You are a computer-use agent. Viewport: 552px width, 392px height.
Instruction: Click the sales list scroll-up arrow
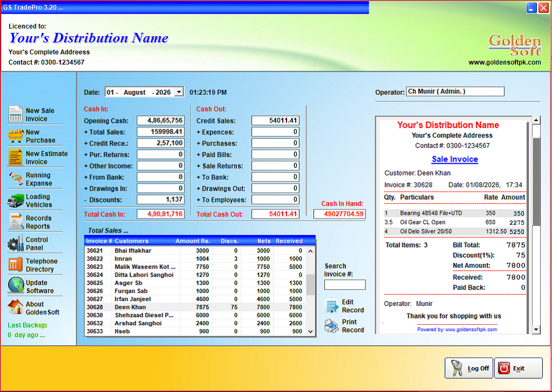coord(310,251)
